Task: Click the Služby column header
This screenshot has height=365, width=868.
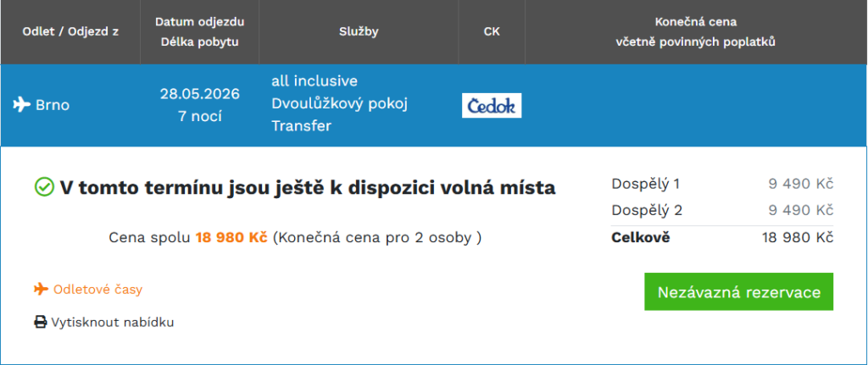Action: click(359, 32)
